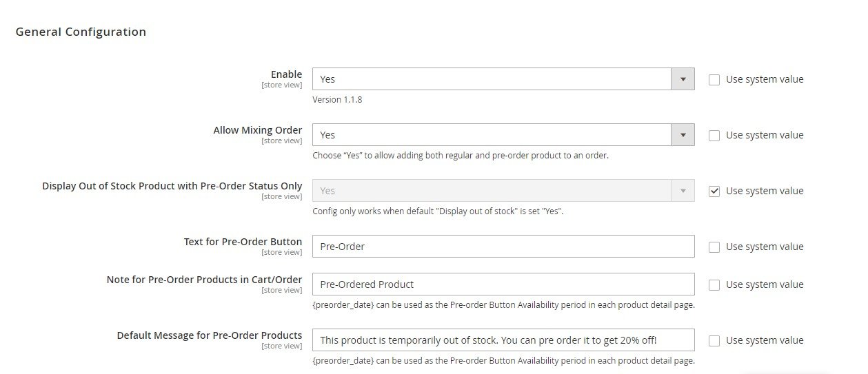The image size is (868, 374).
Task: Tick 'Use system value' for Text for Pre-Order Button
Action: coord(714,247)
